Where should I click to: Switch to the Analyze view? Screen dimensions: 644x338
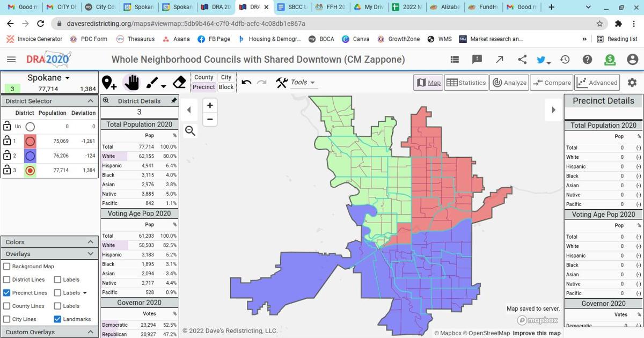click(x=510, y=83)
